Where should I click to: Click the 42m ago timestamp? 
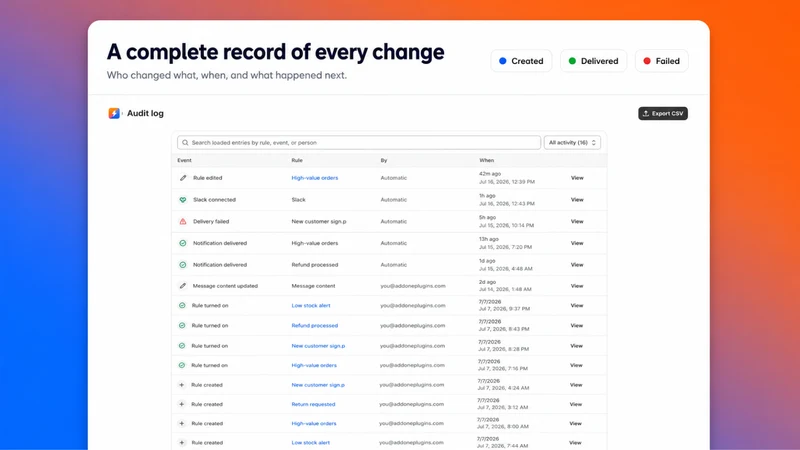tap(490, 174)
